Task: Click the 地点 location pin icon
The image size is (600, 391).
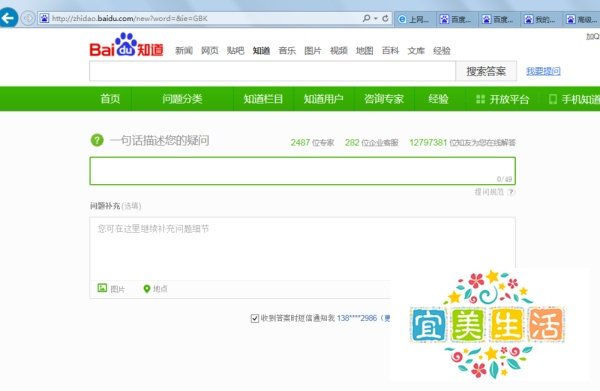Action: pyautogui.click(x=147, y=288)
